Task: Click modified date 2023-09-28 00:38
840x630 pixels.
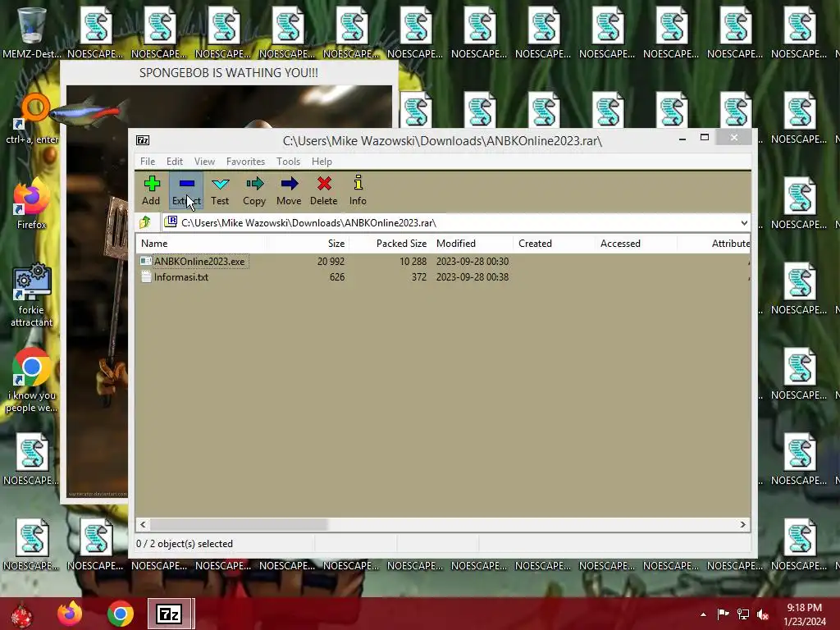Action: 472,277
